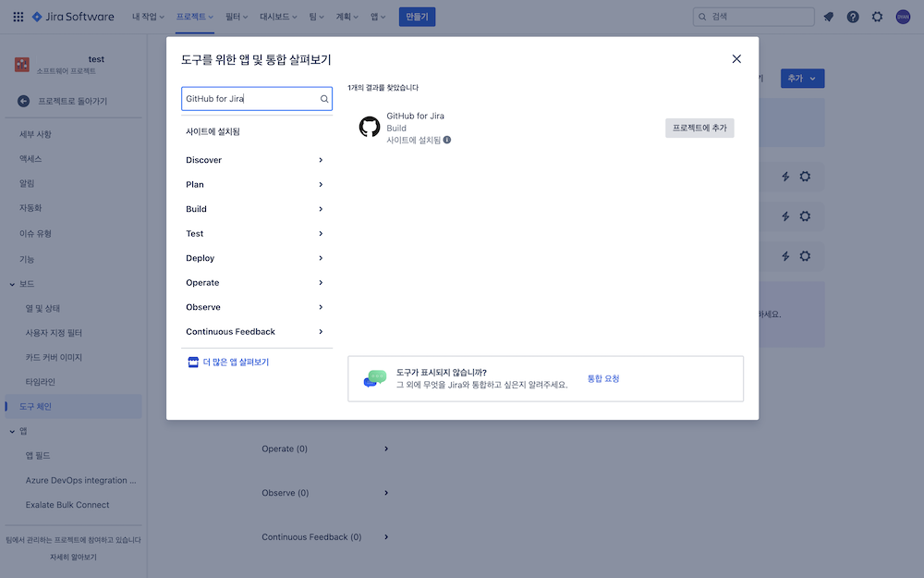924x578 pixels.
Task: Open the help question mark icon
Action: tap(853, 17)
